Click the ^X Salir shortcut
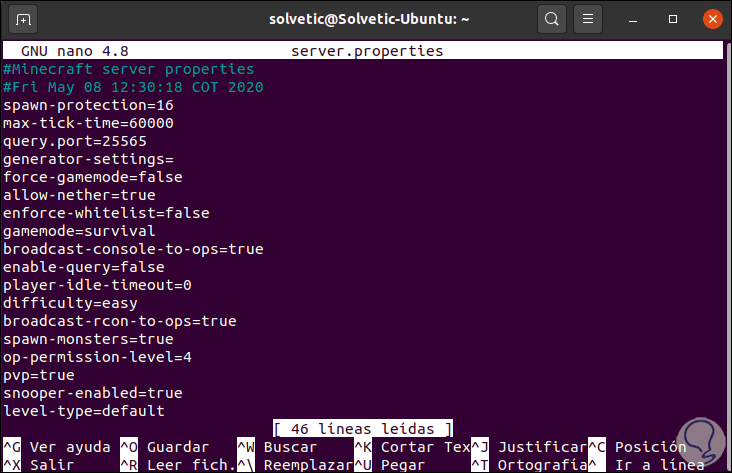 pyautogui.click(x=39, y=465)
